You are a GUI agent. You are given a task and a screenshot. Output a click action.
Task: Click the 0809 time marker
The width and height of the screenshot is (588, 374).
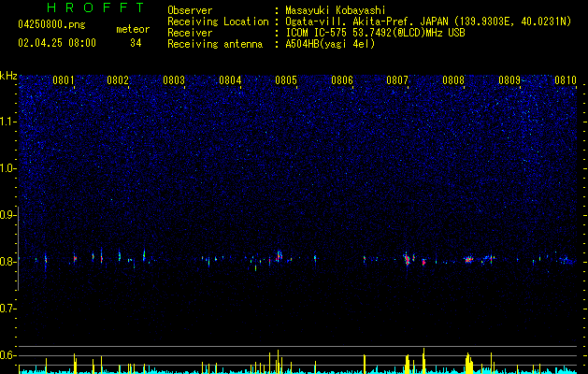[509, 80]
